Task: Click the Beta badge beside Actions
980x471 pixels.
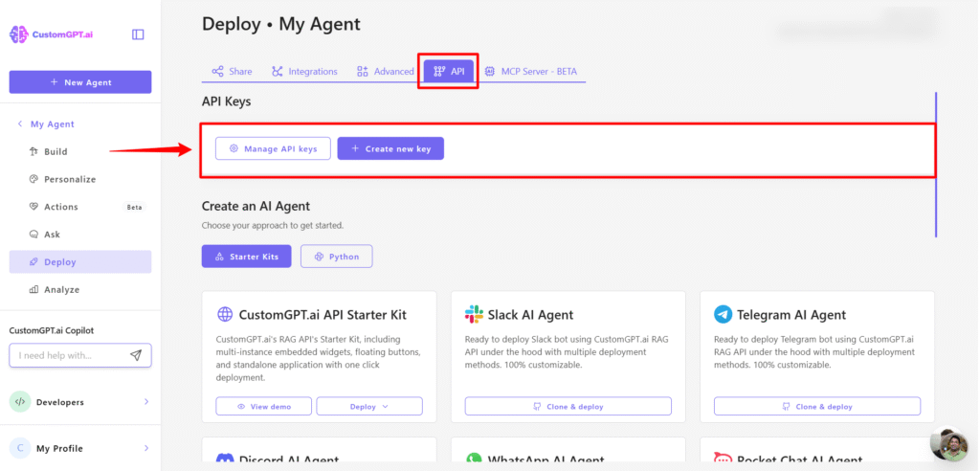Action: click(134, 207)
